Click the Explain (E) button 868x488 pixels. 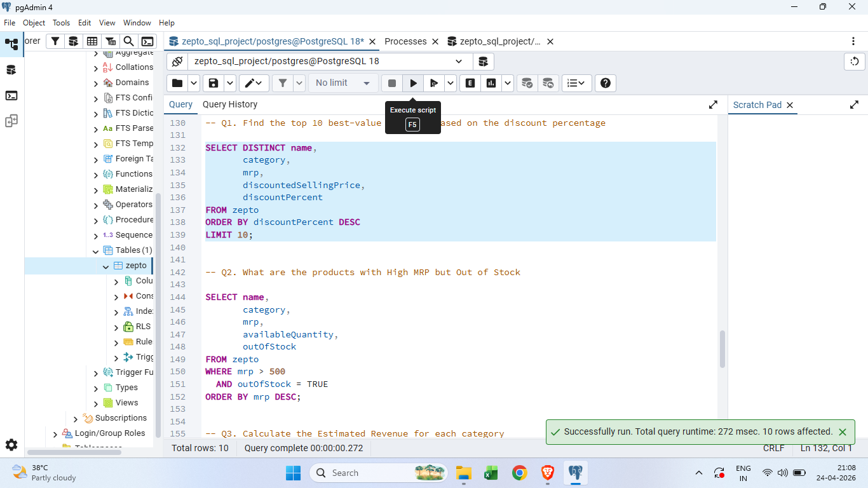tap(470, 83)
